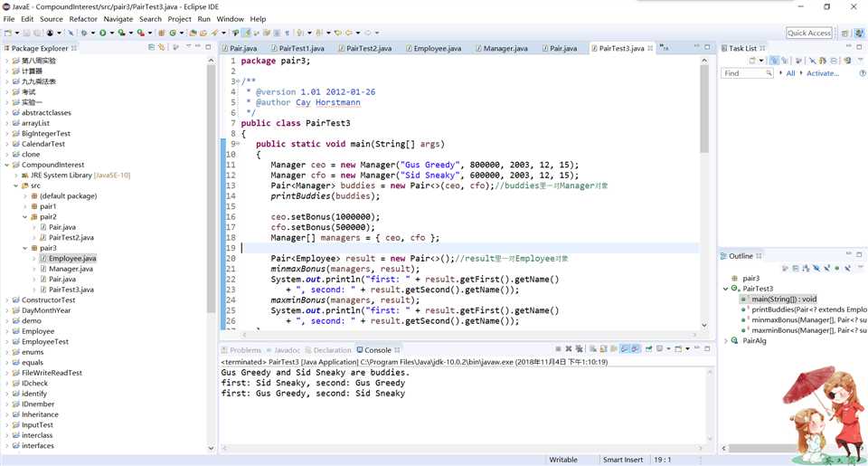Click the Activate... link in Task List
Image resolution: width=868 pixels, height=466 pixels.
click(x=823, y=73)
